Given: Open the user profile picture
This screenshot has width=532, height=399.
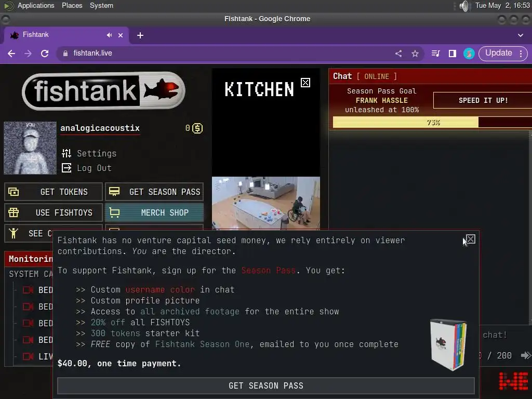Looking at the screenshot, I should pos(30,148).
